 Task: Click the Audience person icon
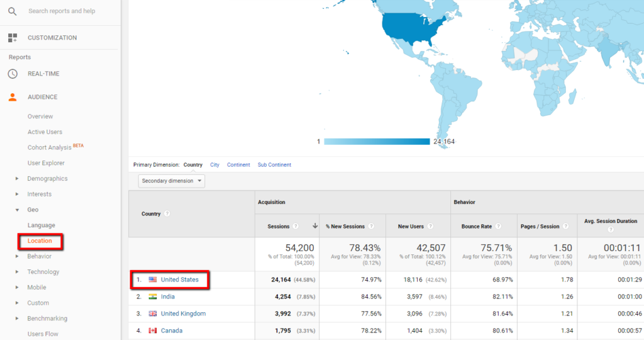tap(13, 97)
